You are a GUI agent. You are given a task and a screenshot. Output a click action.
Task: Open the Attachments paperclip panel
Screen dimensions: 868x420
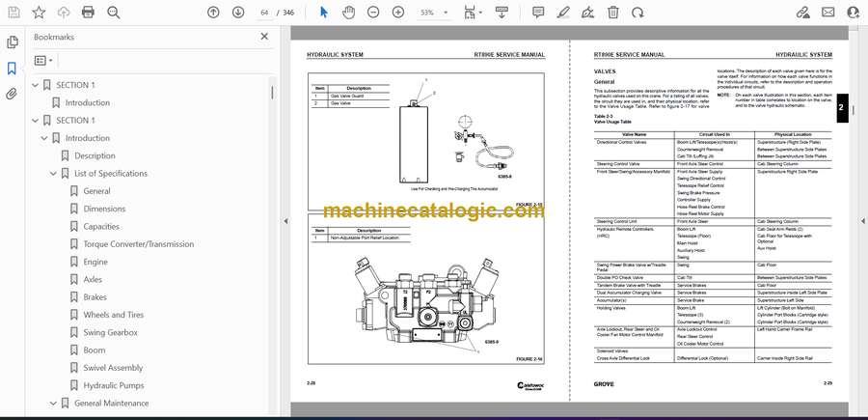12,95
